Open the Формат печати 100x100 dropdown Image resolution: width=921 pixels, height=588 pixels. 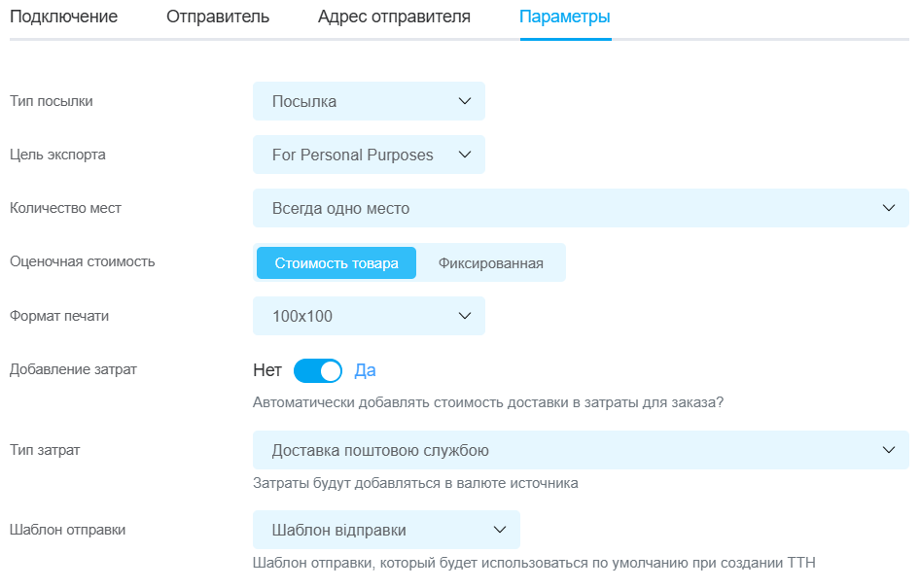369,316
